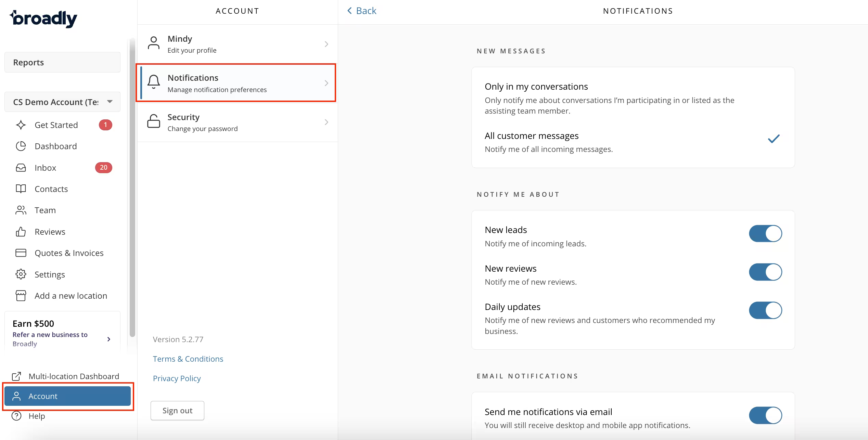Click the Account item label in sidebar
This screenshot has height=440, width=868.
tap(43, 396)
